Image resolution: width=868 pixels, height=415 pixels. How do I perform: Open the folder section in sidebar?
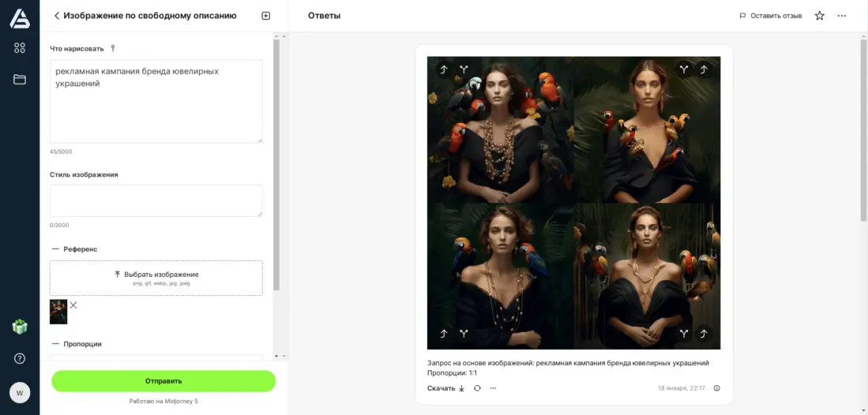[x=20, y=80]
